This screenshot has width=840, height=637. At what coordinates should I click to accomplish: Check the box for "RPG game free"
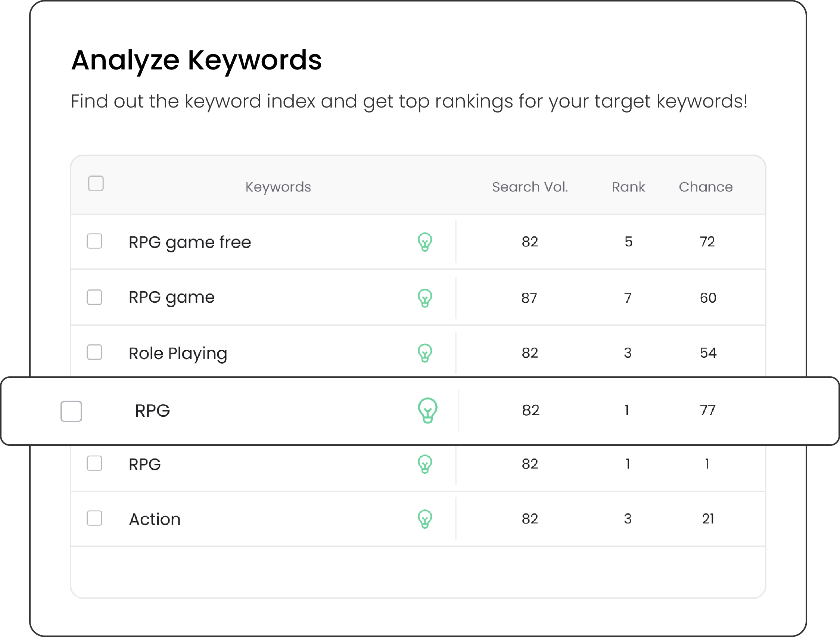[x=94, y=241]
